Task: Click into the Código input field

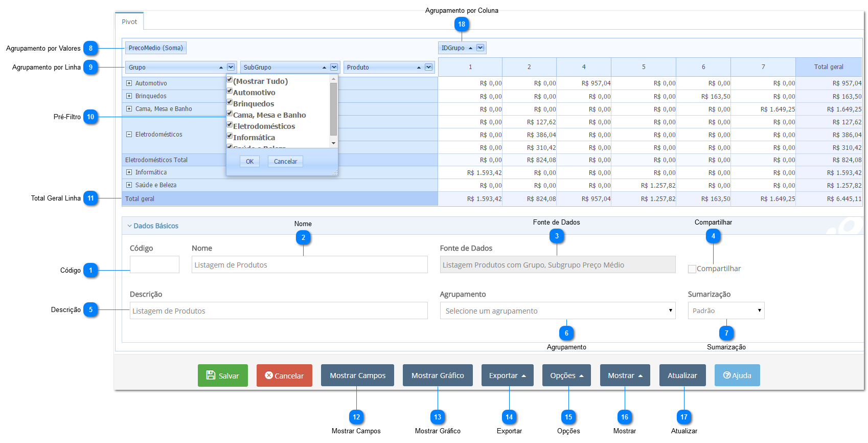Action: pos(154,264)
